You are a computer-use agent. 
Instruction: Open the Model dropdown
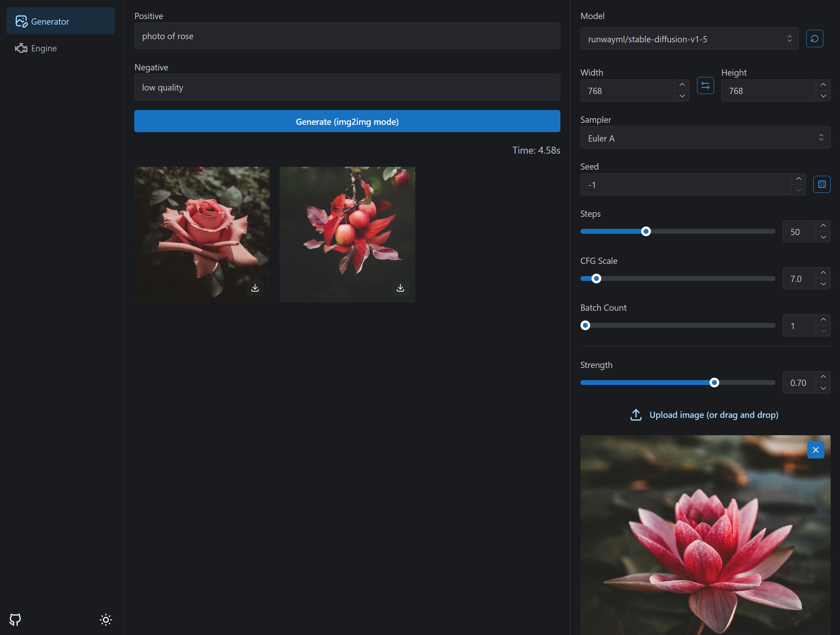pyautogui.click(x=689, y=39)
